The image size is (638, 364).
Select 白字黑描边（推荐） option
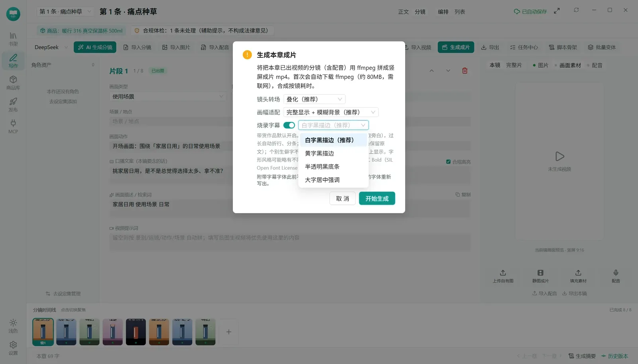coord(333,140)
